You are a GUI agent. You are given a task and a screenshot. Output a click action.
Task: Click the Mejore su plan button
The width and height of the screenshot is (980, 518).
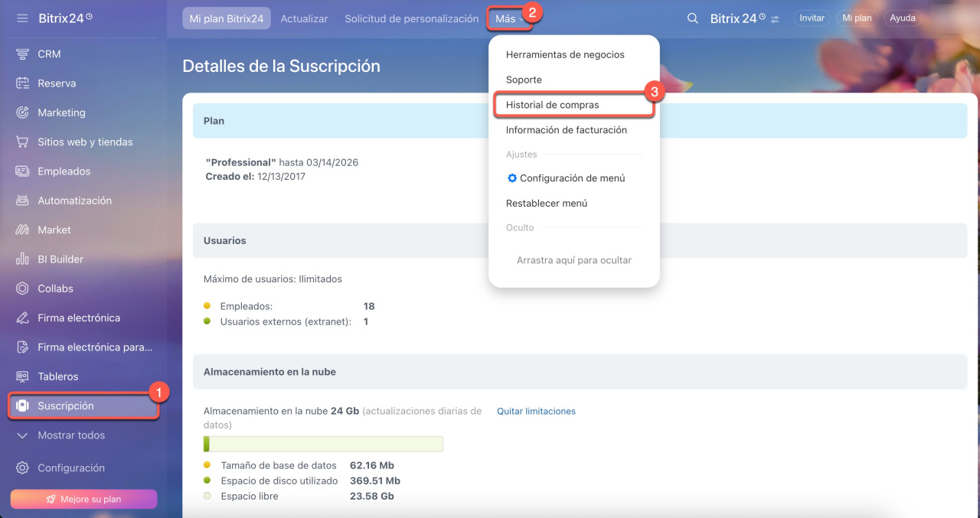pyautogui.click(x=83, y=499)
